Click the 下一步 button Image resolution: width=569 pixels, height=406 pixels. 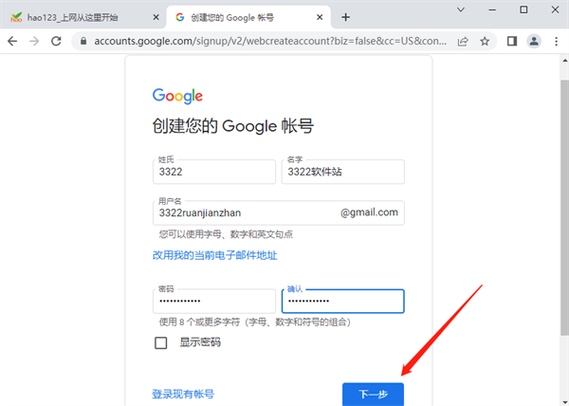[373, 394]
